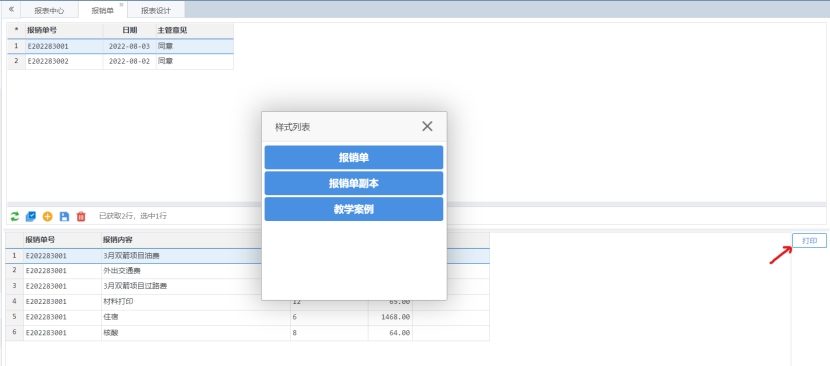This screenshot has width=830, height=366.
Task: Click the blue copy/select-all icon
Action: tap(31, 216)
